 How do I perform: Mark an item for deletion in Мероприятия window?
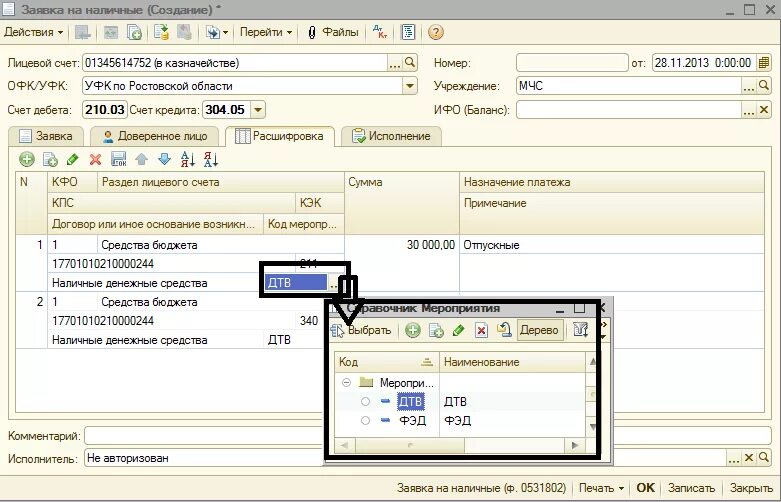[x=481, y=330]
